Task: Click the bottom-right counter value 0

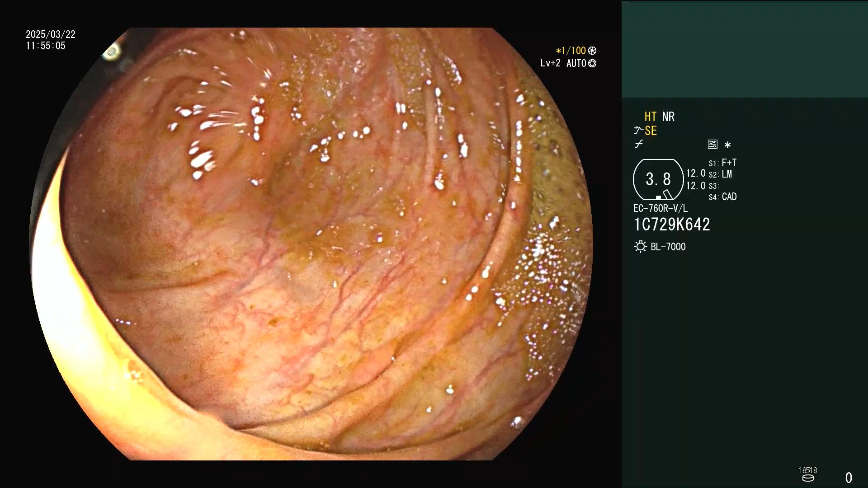Action: [849, 478]
